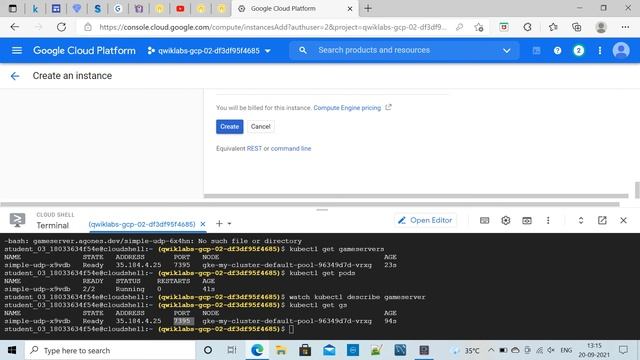The height and width of the screenshot is (360, 640).
Task: Maximize or restore the Cloud Shell panel
Action: (581, 220)
